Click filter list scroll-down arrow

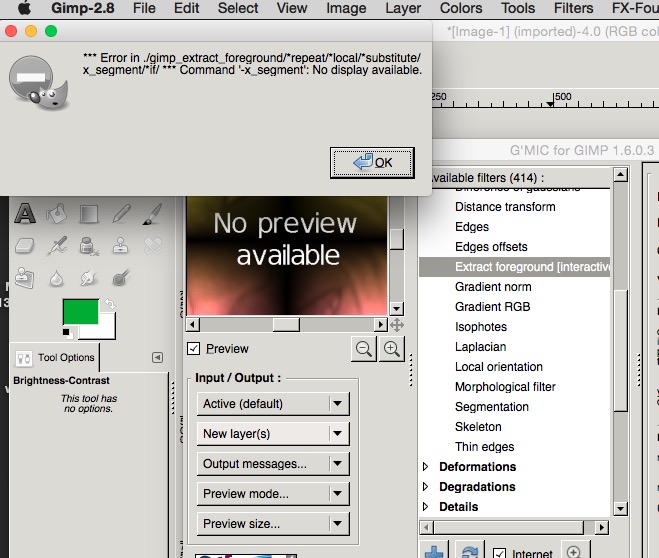point(620,508)
